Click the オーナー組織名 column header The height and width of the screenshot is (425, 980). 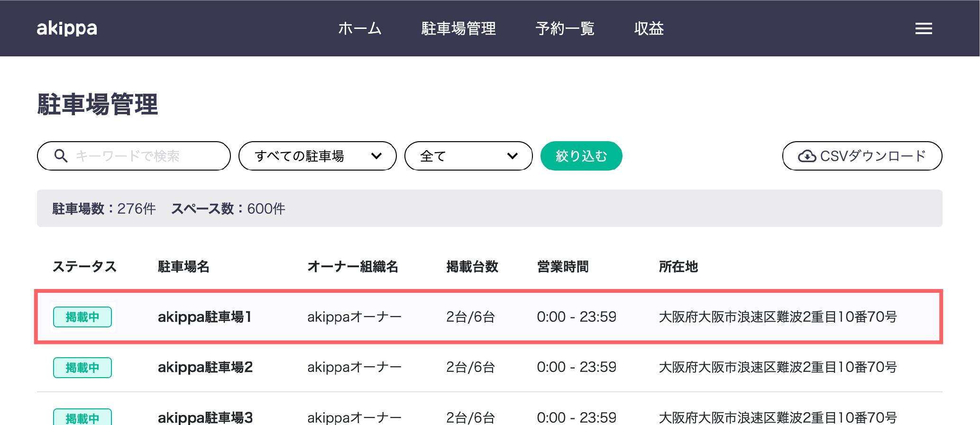coord(353,266)
